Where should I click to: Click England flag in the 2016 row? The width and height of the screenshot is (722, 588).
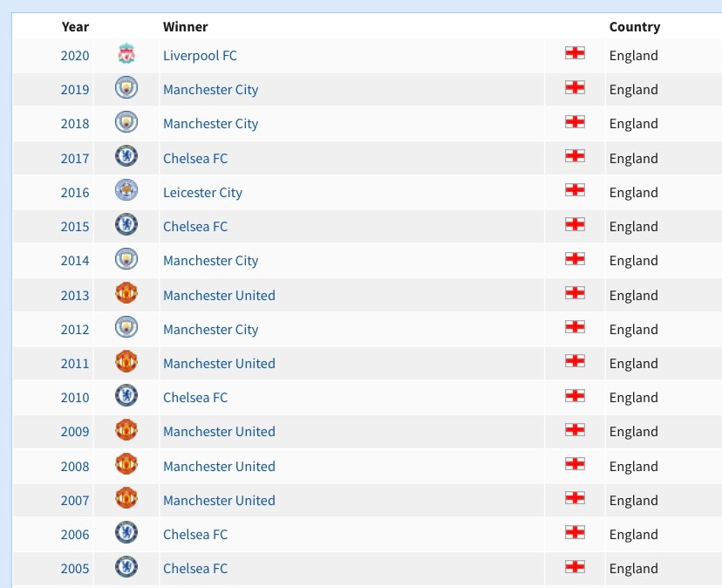click(x=575, y=190)
